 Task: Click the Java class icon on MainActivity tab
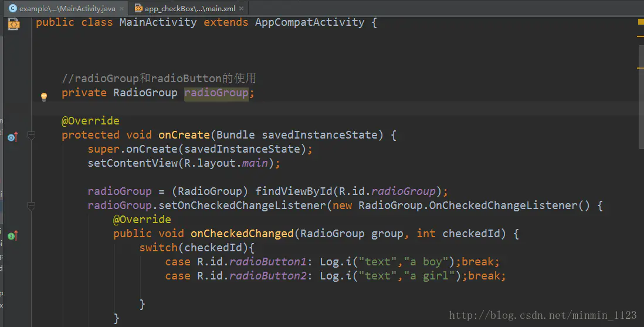pos(13,8)
